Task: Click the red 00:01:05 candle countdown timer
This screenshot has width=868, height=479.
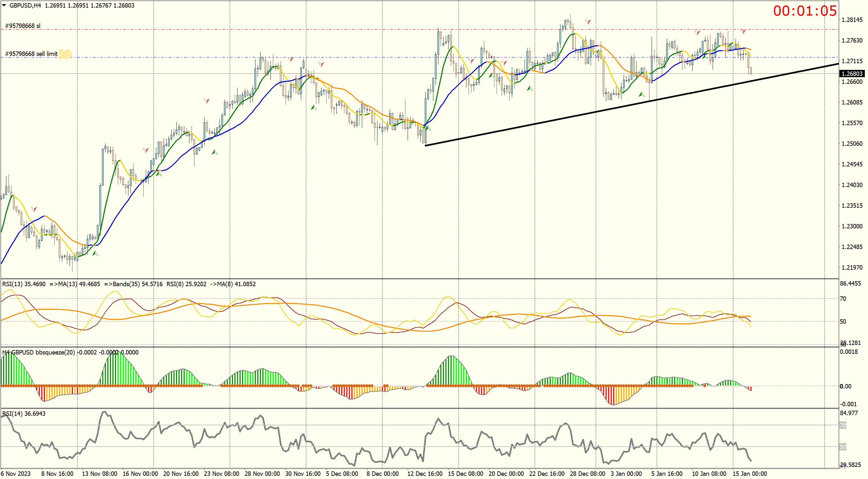Action: [x=804, y=11]
